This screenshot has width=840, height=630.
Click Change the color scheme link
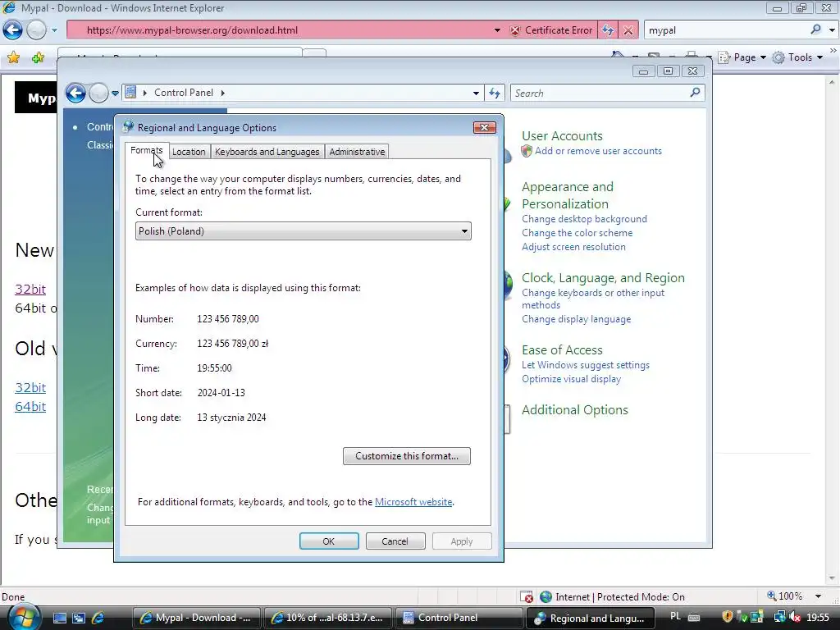(x=577, y=233)
